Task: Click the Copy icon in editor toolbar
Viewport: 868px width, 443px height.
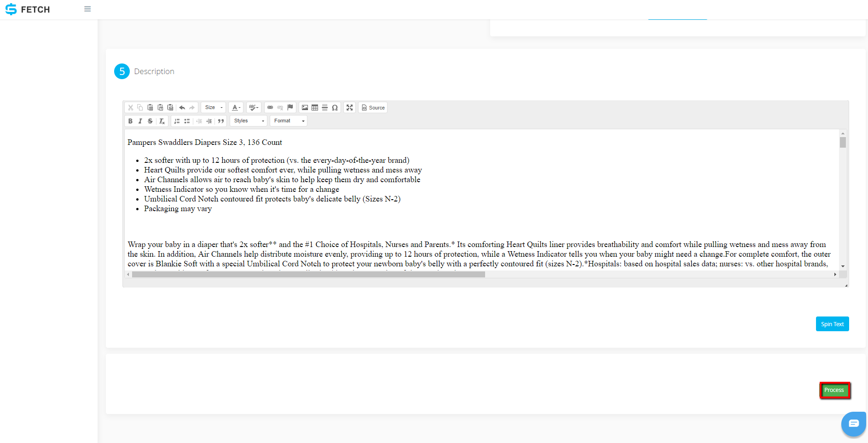Action: [x=140, y=108]
